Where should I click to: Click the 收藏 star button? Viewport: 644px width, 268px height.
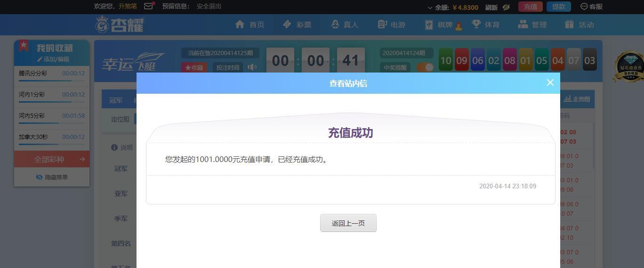(x=194, y=67)
